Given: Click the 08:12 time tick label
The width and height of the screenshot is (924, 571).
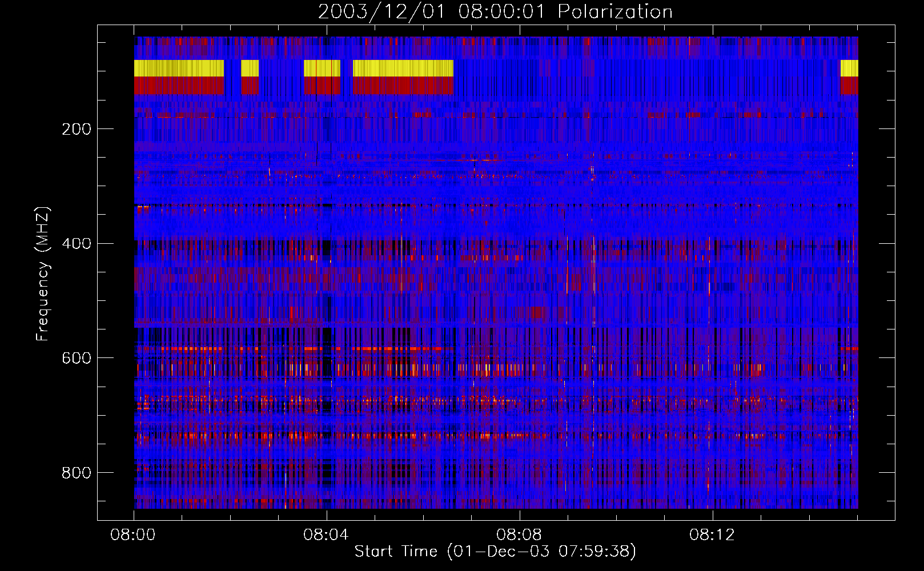Looking at the screenshot, I should (x=712, y=535).
